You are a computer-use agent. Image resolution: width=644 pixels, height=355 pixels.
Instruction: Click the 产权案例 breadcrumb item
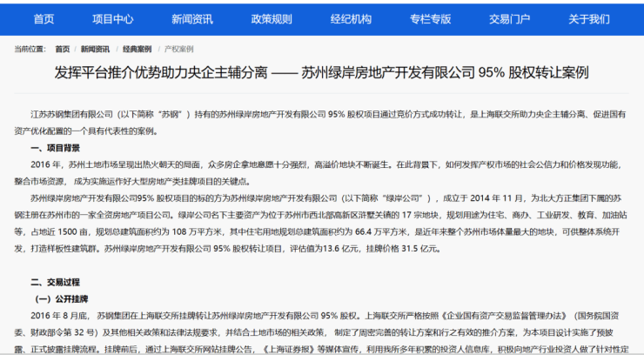(x=178, y=50)
